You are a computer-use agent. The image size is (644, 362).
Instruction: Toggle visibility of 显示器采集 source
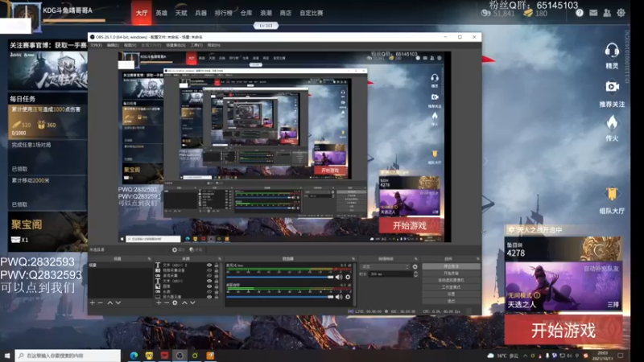point(209,296)
